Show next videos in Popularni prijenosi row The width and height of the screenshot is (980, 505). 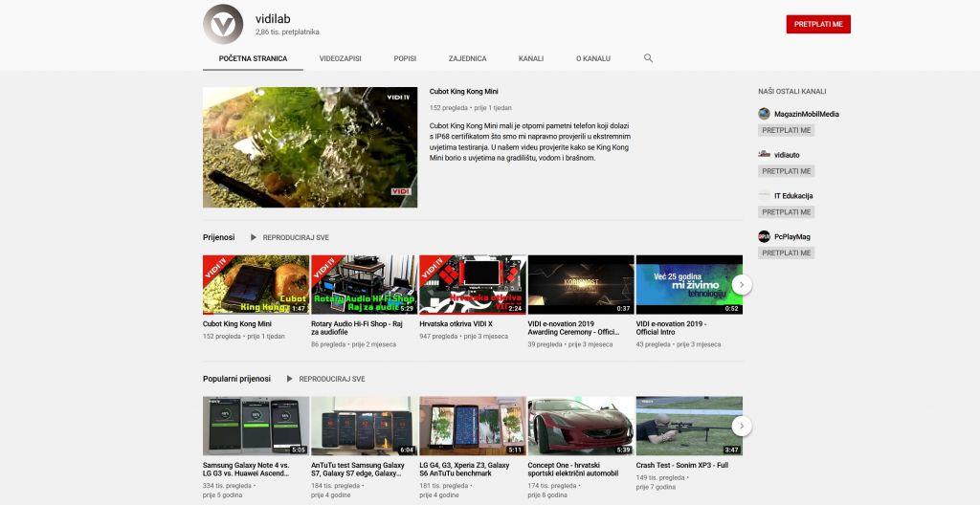[x=742, y=427]
